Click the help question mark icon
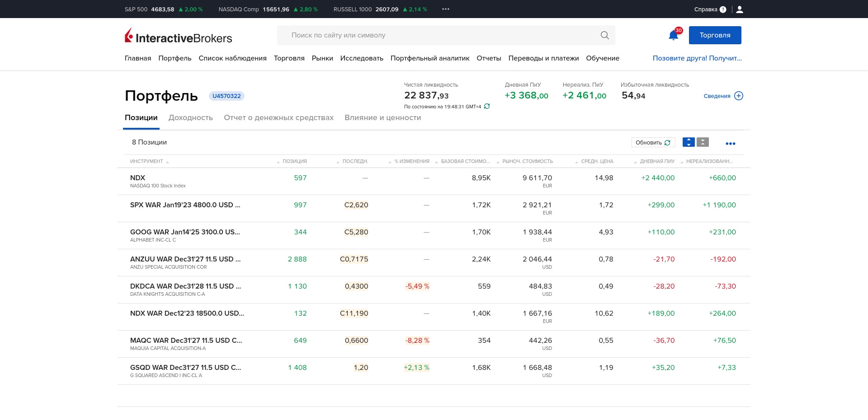868x420 pixels. (723, 9)
